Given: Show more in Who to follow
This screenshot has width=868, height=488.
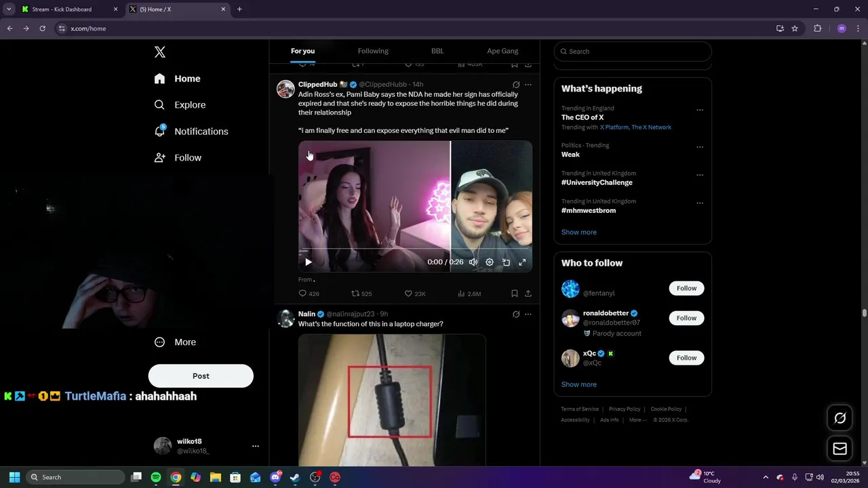Looking at the screenshot, I should click(x=578, y=384).
